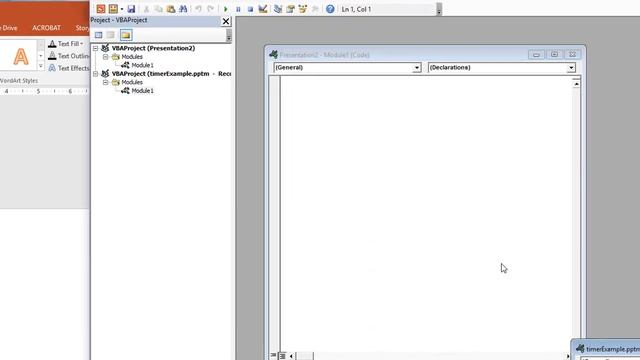This screenshot has height=360, width=640.
Task: Click the Cut scissors icon
Action: point(146,9)
